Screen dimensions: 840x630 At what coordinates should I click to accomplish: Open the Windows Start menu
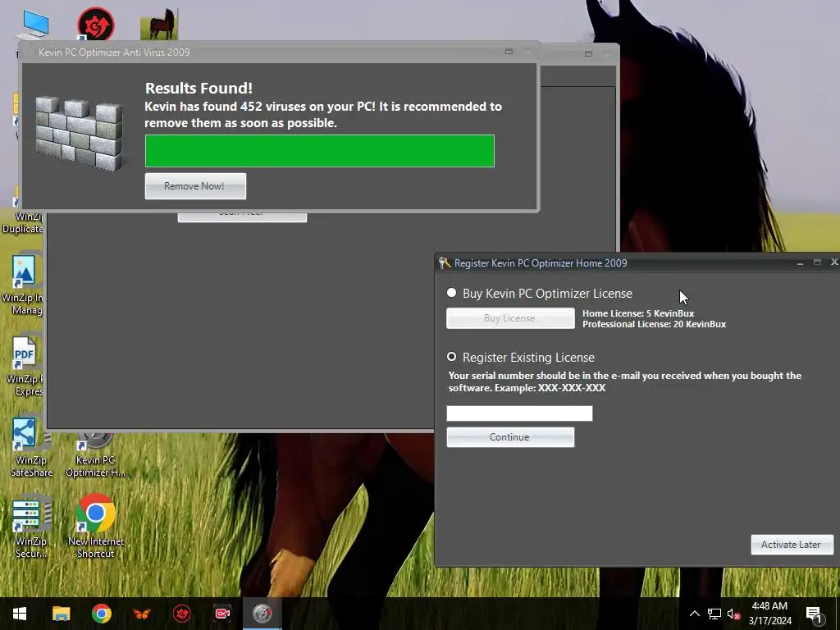(x=20, y=614)
